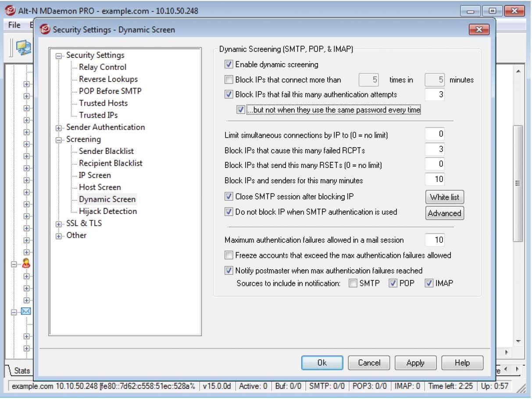Uncheck the POP notification source box
532x399 pixels.
(x=393, y=283)
